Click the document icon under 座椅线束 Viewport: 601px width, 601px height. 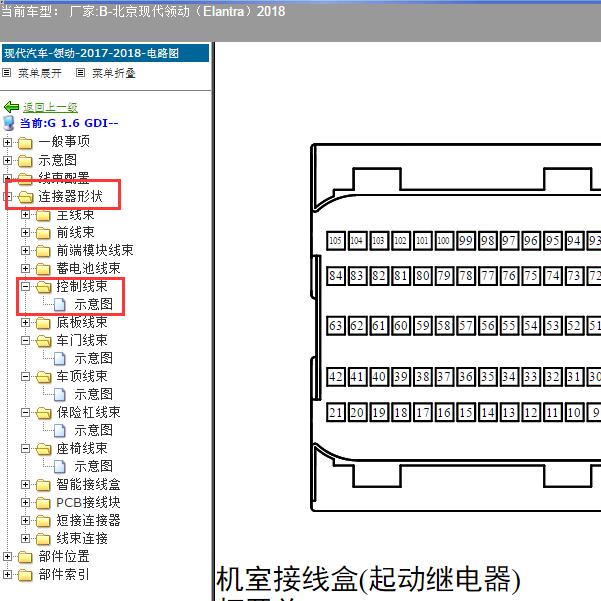tap(59, 467)
